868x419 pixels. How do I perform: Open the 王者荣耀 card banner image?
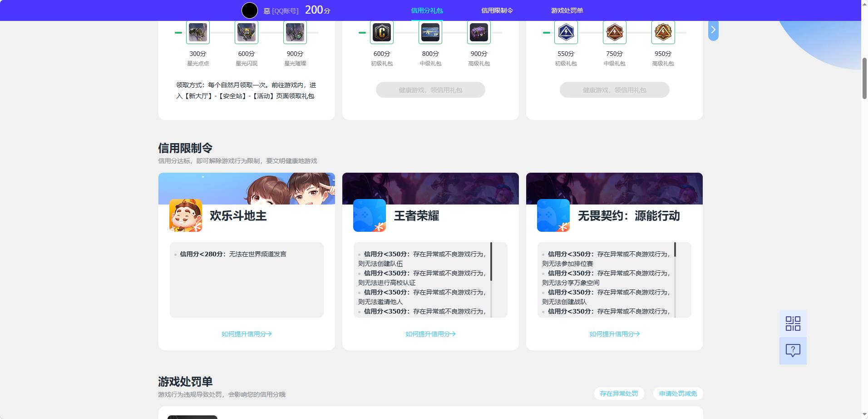[430, 189]
